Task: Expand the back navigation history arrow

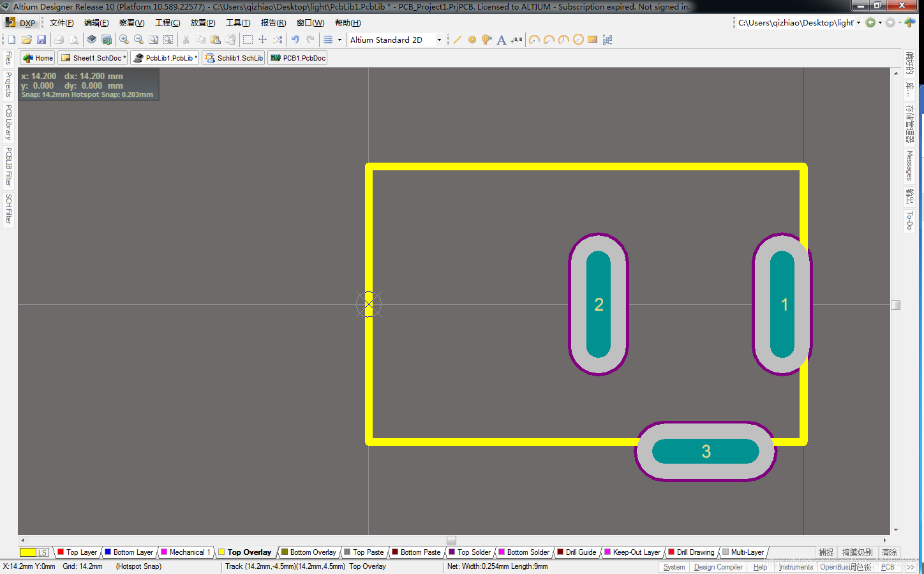Action: [x=880, y=22]
